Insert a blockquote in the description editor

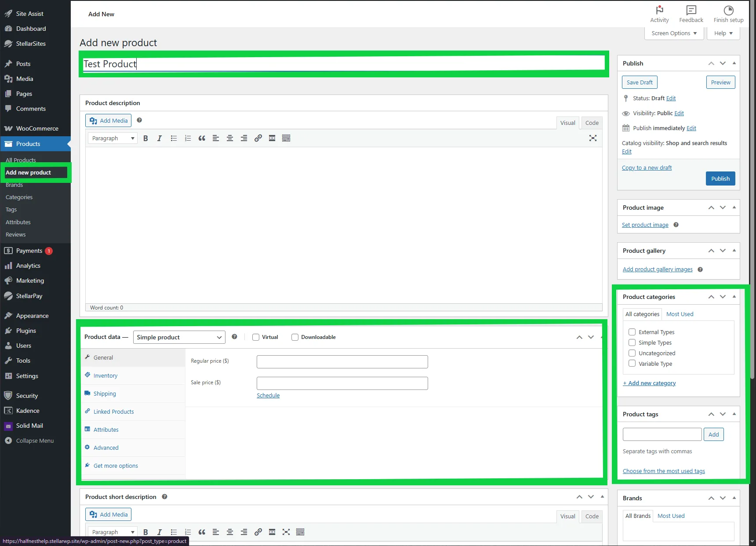tap(201, 138)
